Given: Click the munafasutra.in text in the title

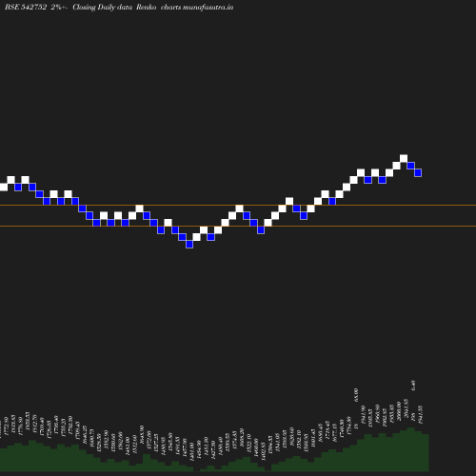Looking at the screenshot, I should tap(208, 8).
